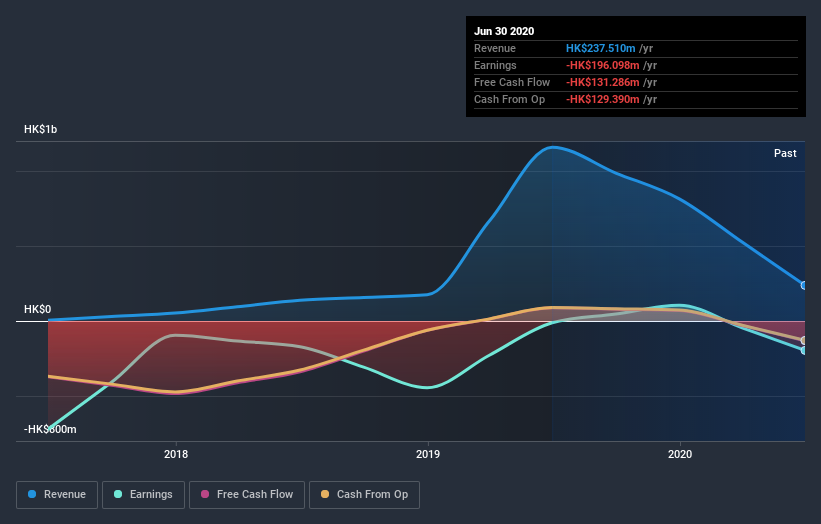Click the Past label in chart
This screenshot has height=524, width=821.
coord(785,153)
